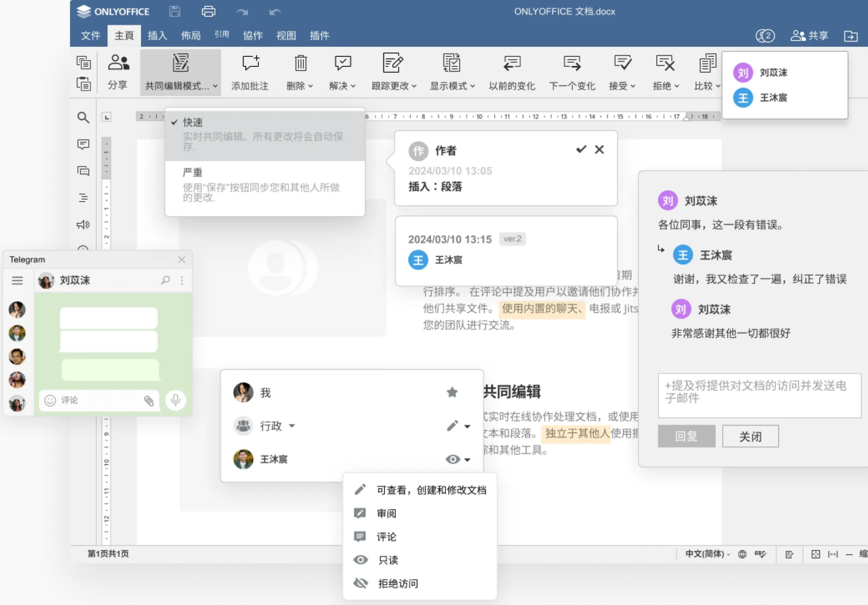
Task: Open the 解决 resolve dropdown
Action: (342, 72)
